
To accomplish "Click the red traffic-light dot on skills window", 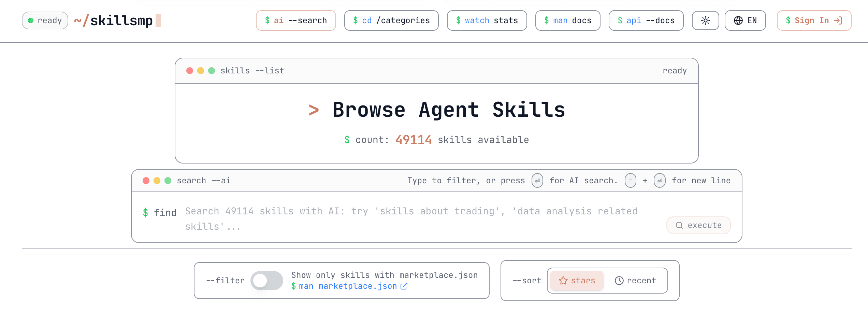I will (190, 71).
